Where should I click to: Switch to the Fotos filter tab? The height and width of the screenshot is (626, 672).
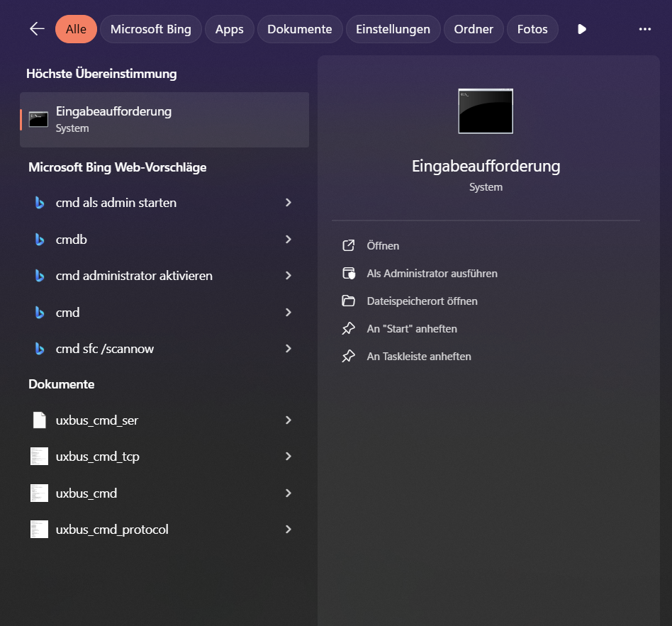[532, 29]
